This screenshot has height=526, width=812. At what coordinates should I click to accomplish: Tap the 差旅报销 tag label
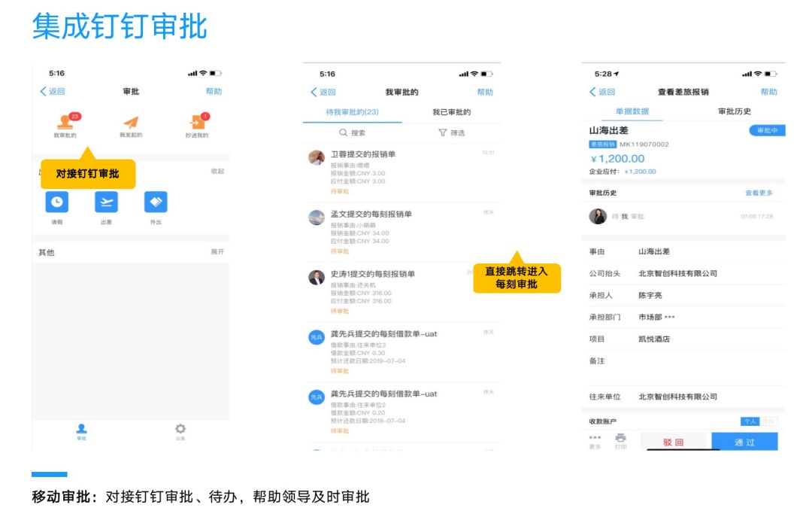603,144
